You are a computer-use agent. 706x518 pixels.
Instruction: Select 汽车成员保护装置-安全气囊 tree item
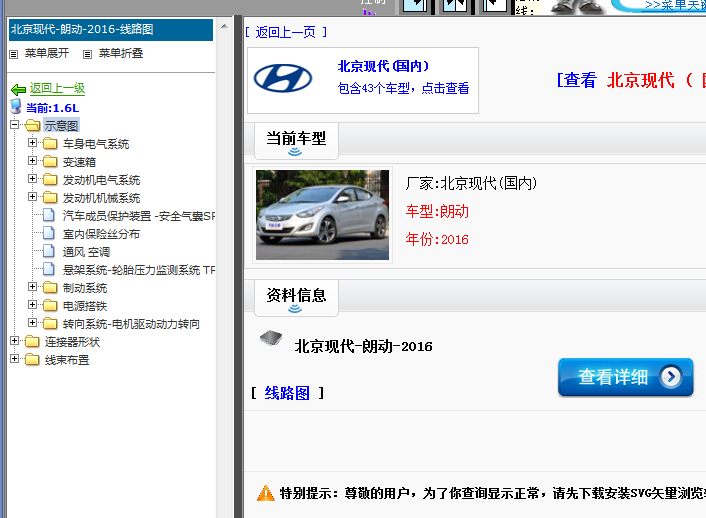(138, 216)
